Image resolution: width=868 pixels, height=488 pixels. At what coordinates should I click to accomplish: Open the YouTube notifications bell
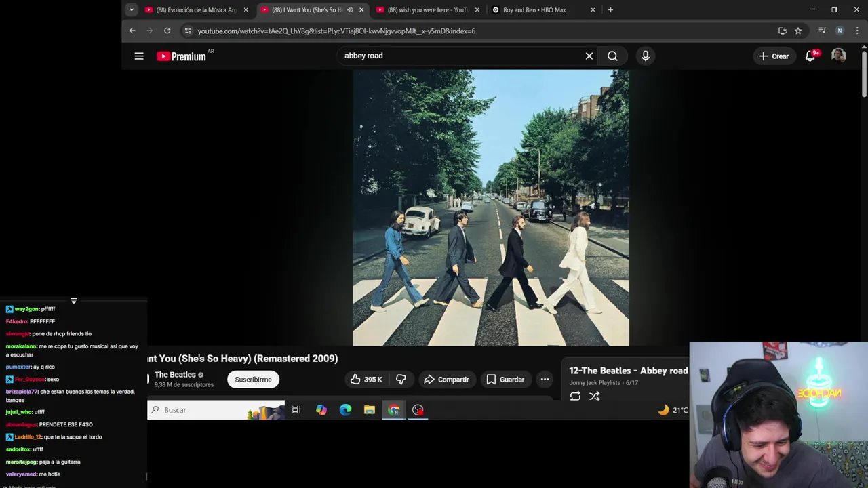click(810, 56)
